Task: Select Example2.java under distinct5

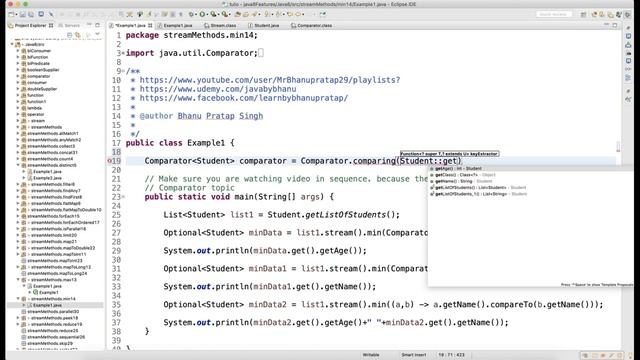Action: coord(47,178)
